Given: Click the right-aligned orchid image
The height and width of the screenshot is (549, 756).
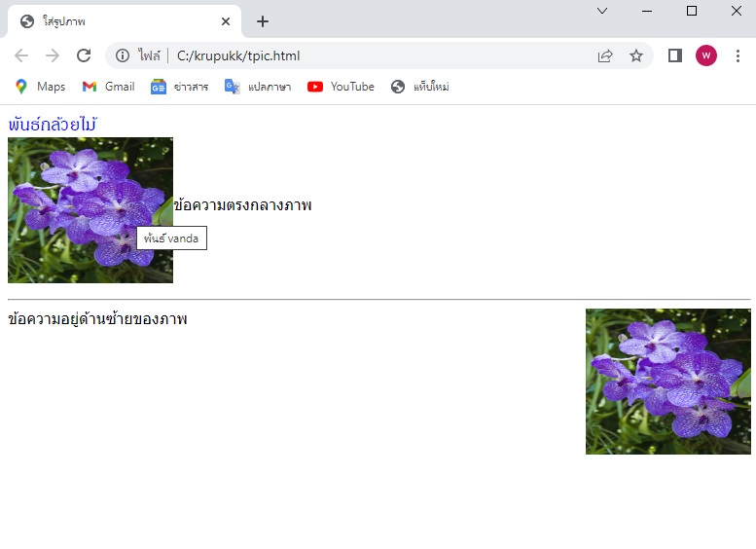Looking at the screenshot, I should (x=667, y=382).
